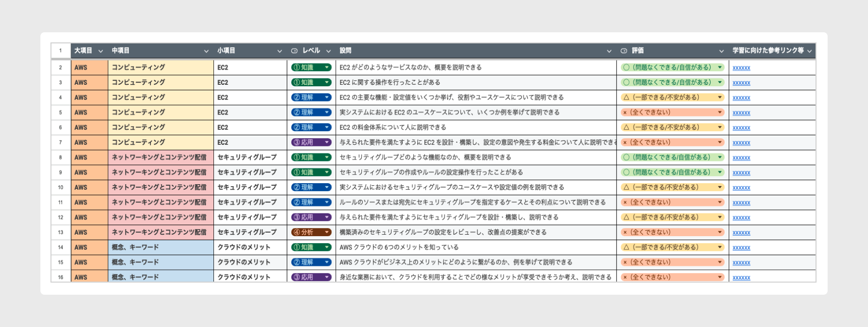The width and height of the screenshot is (868, 327).
Task: Select the row 14 header number
Action: click(x=61, y=248)
